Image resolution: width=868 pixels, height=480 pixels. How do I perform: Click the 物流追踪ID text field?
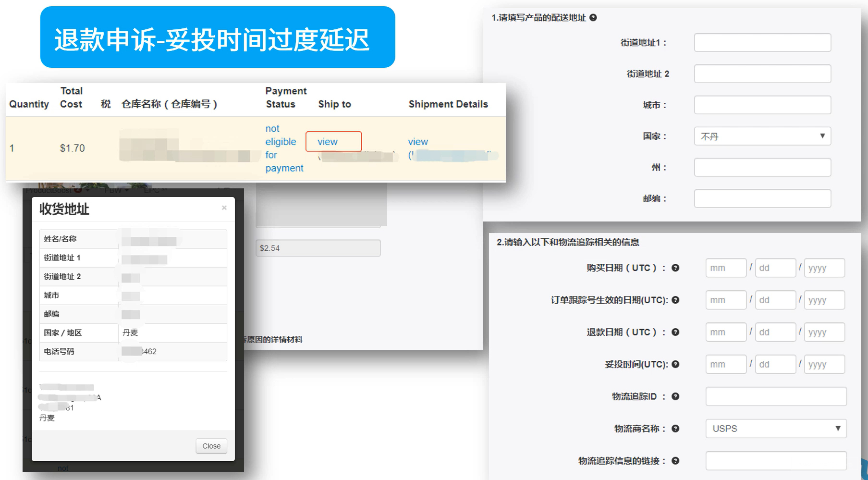(x=776, y=397)
